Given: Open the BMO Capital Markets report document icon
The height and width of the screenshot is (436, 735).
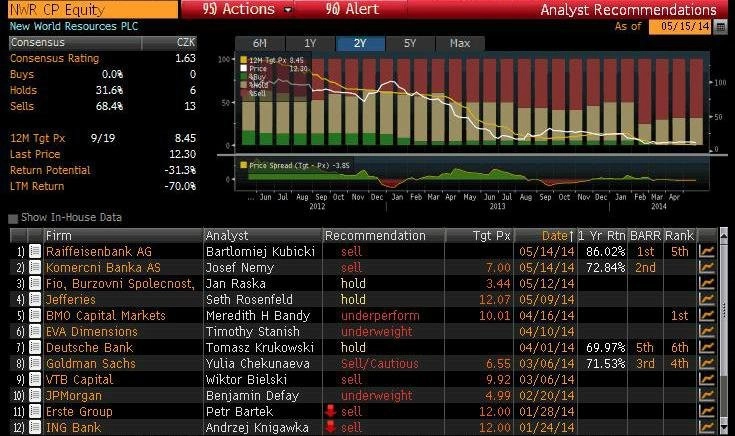Looking at the screenshot, I should click(35, 315).
